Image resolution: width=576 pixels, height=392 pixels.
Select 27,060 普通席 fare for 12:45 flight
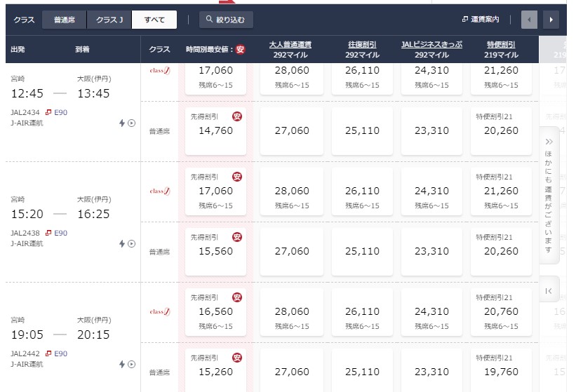292,131
